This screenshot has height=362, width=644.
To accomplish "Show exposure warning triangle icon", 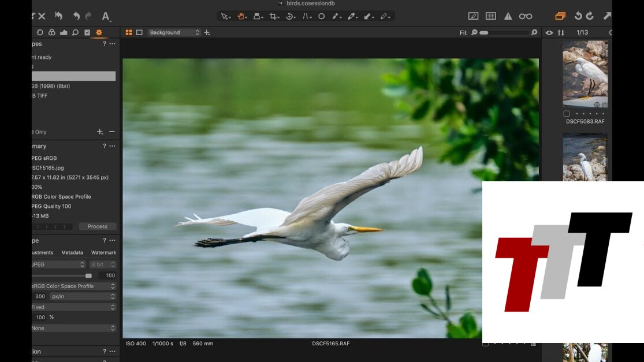I will point(508,16).
